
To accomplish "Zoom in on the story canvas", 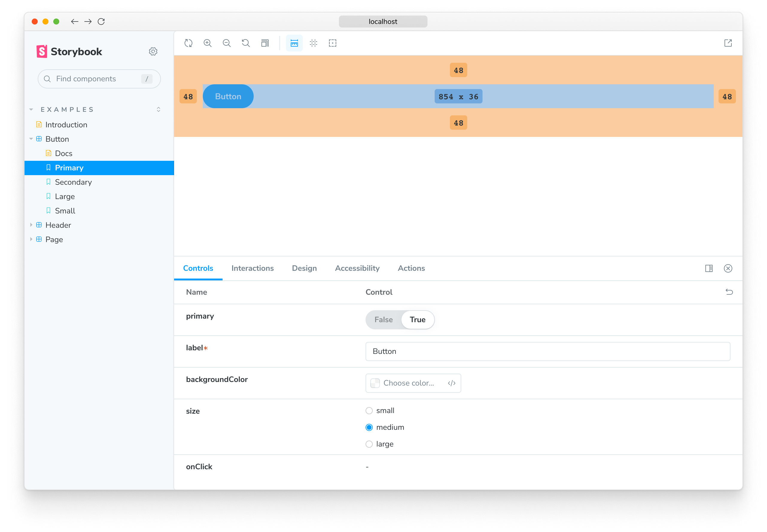I will pos(207,43).
